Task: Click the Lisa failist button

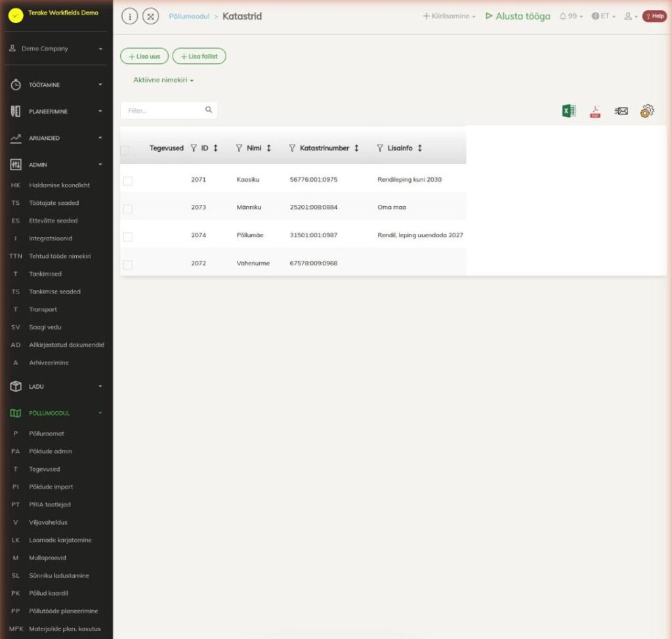Action: (x=199, y=56)
